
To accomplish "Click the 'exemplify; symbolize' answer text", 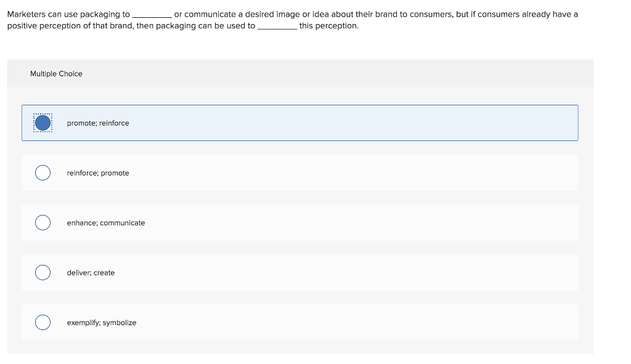I will 102,323.
